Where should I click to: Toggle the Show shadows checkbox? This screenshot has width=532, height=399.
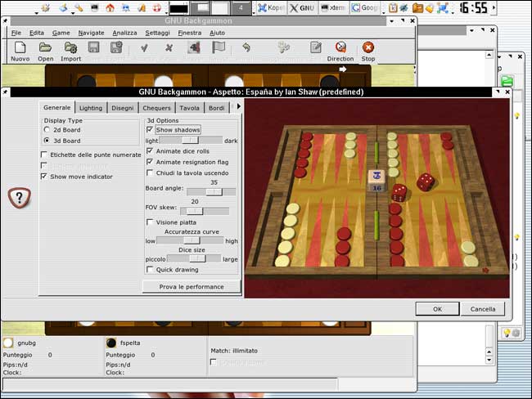[x=150, y=129]
